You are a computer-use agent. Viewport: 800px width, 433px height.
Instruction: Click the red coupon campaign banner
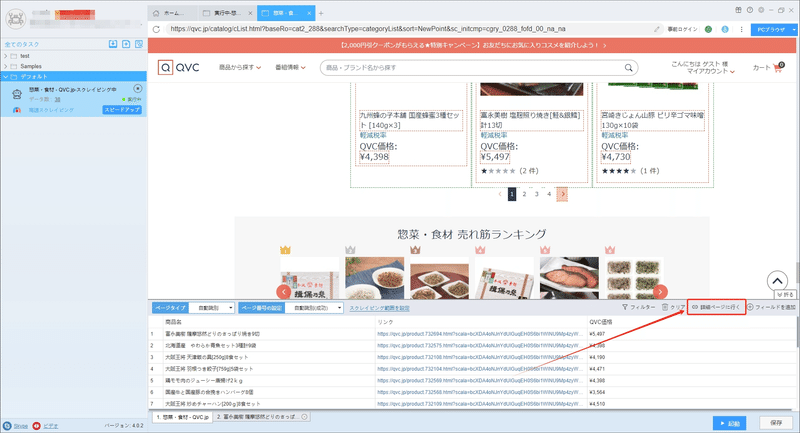(x=472, y=45)
